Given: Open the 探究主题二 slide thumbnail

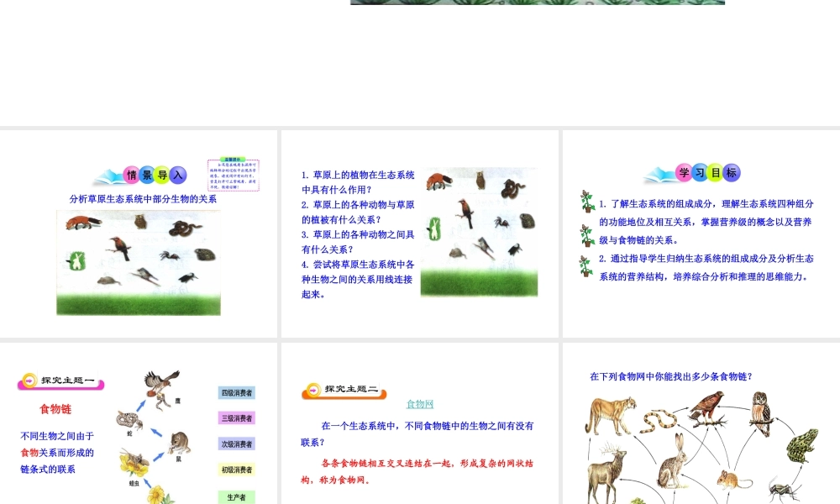Looking at the screenshot, I should tap(419, 423).
